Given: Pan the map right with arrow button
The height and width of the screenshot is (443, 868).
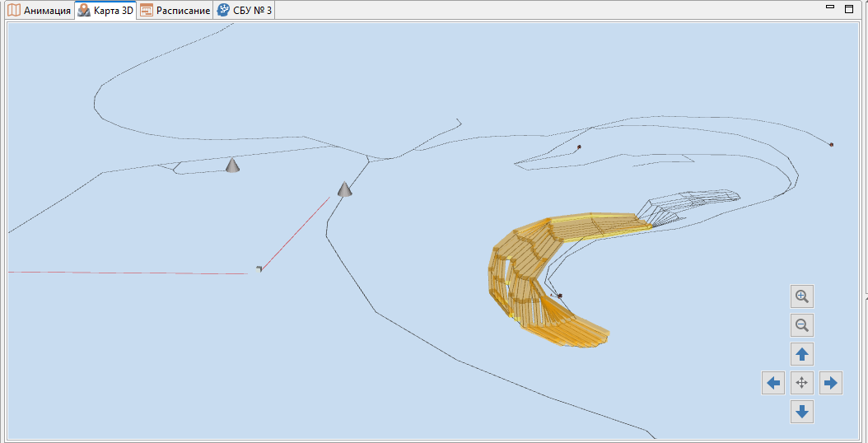Looking at the screenshot, I should click(831, 383).
